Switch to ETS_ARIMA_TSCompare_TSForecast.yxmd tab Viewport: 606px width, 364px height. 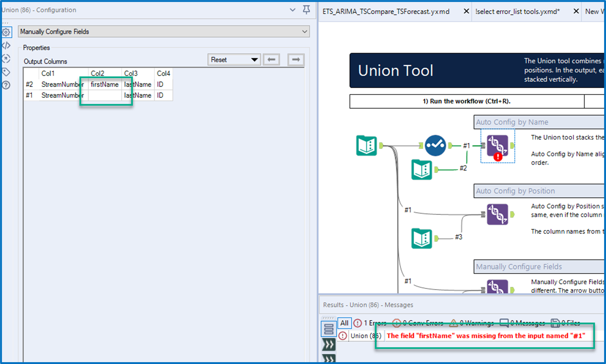click(x=386, y=11)
